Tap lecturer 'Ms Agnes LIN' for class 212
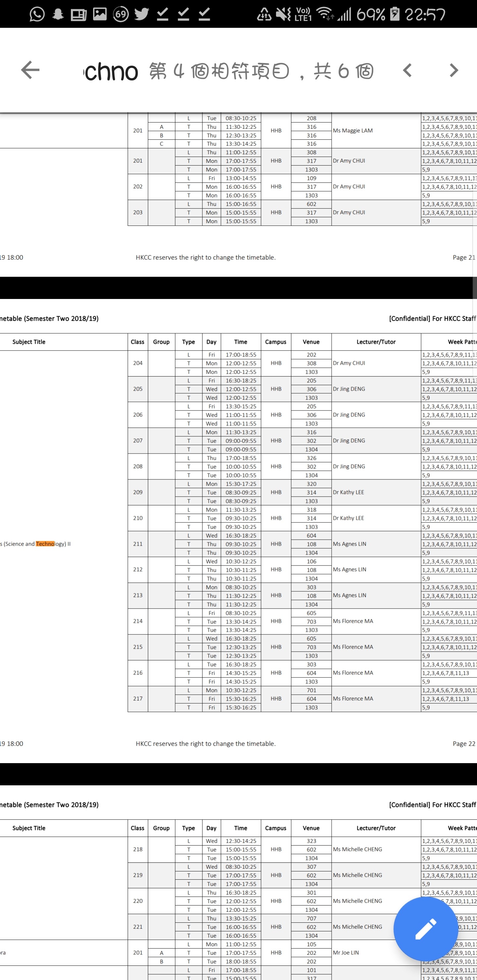The image size is (477, 980). click(x=349, y=569)
